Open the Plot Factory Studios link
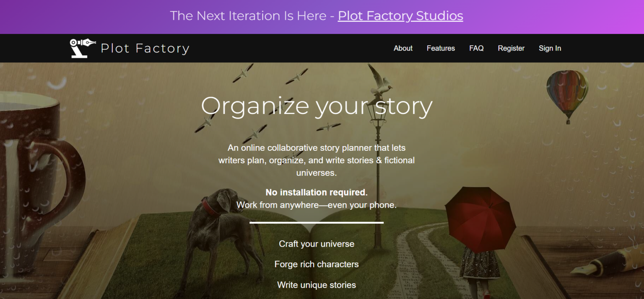Image resolution: width=644 pixels, height=299 pixels. (400, 15)
